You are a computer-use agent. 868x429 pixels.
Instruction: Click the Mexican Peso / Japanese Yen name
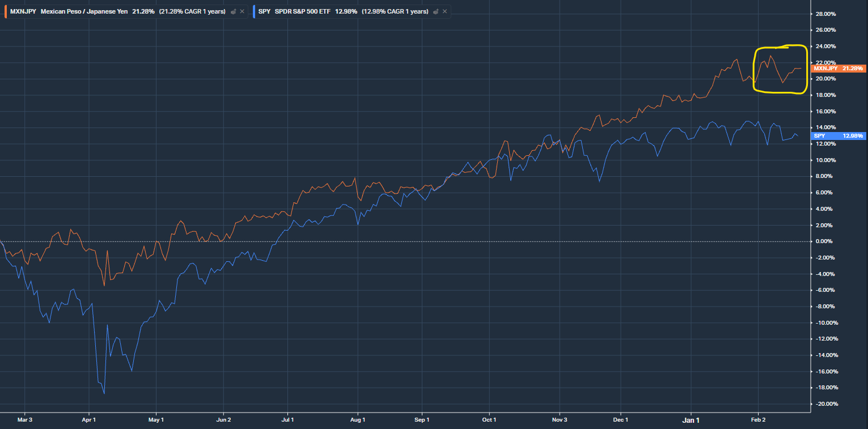click(84, 11)
